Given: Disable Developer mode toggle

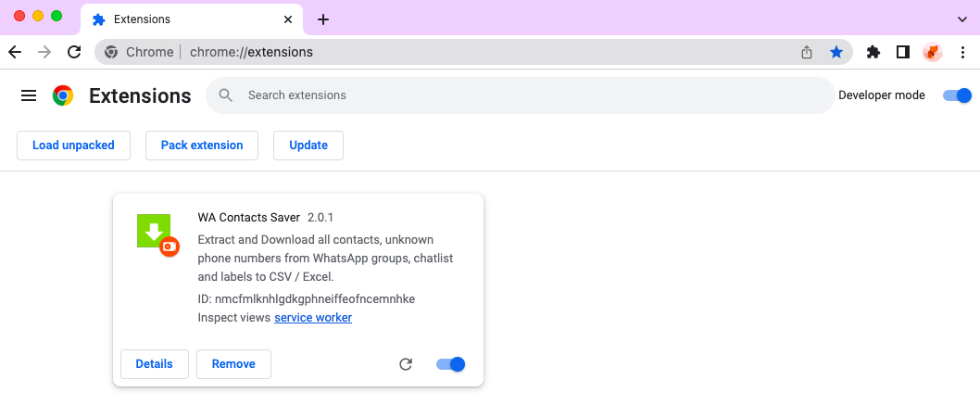Looking at the screenshot, I should pos(957,95).
